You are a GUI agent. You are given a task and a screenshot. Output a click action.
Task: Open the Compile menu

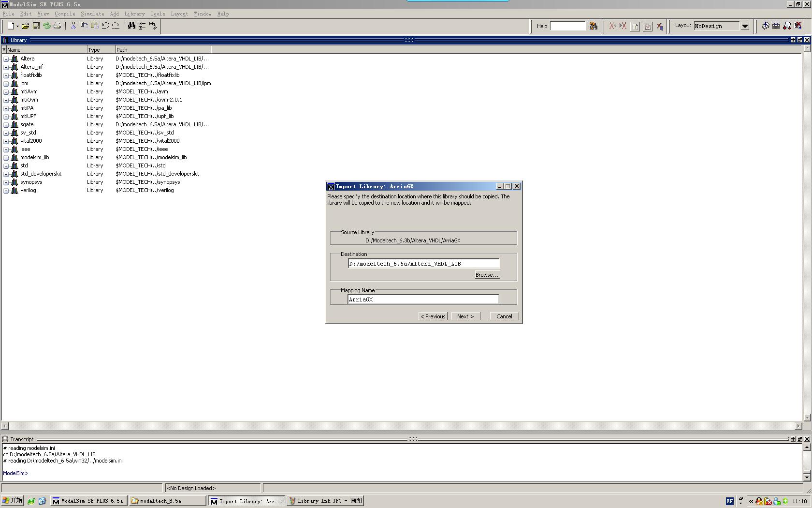(x=65, y=14)
